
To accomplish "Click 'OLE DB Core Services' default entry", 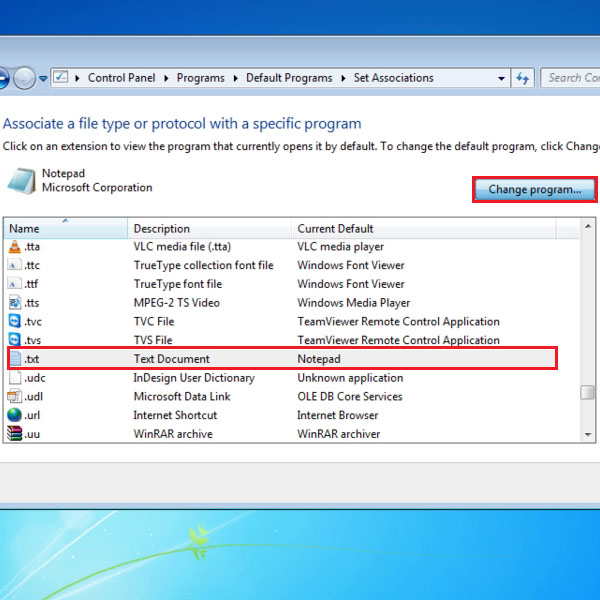I will tap(350, 396).
